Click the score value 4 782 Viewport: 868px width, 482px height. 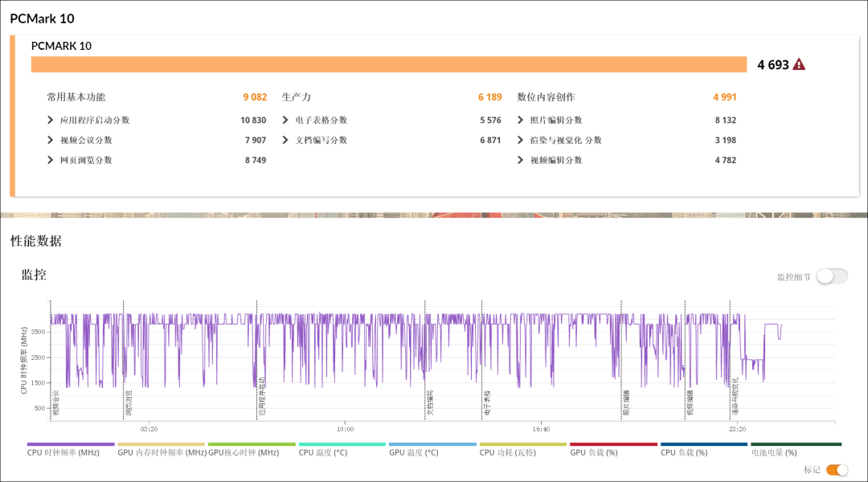tap(725, 160)
